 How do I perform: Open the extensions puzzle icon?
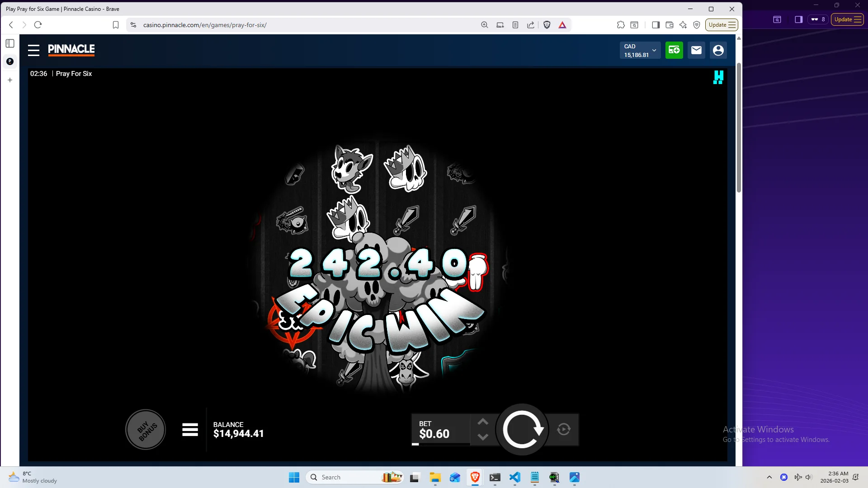(x=621, y=25)
